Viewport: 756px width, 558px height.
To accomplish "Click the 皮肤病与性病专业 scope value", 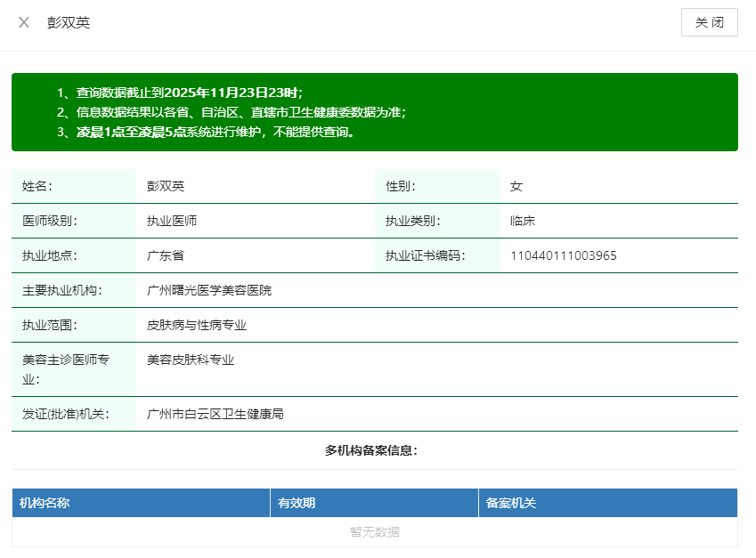I will coord(197,325).
